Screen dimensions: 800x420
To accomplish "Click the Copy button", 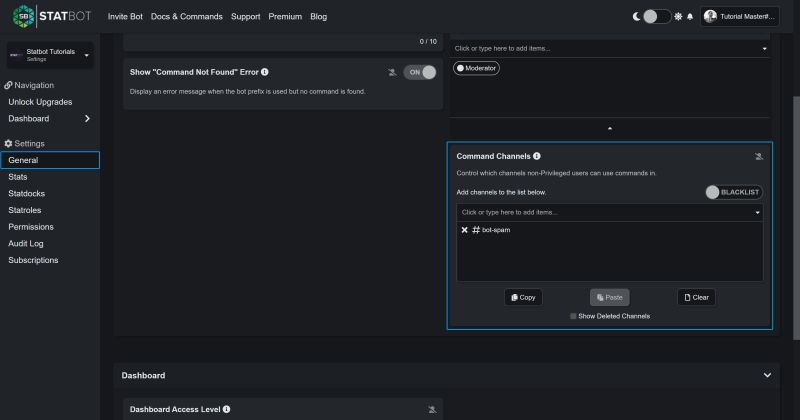I will (x=523, y=298).
